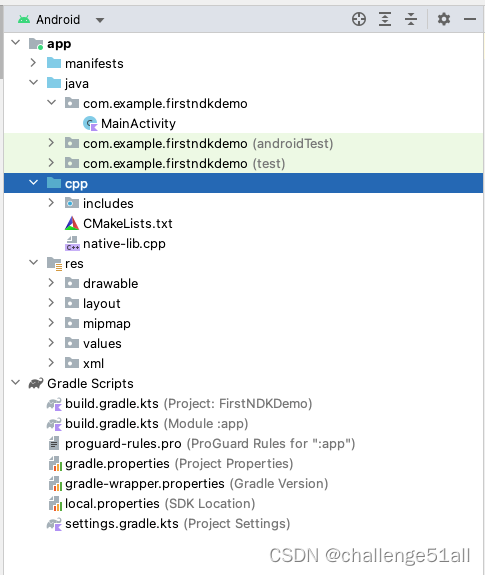Click the manifests folder icon
Screen dimensions: 485x575
pos(54,63)
